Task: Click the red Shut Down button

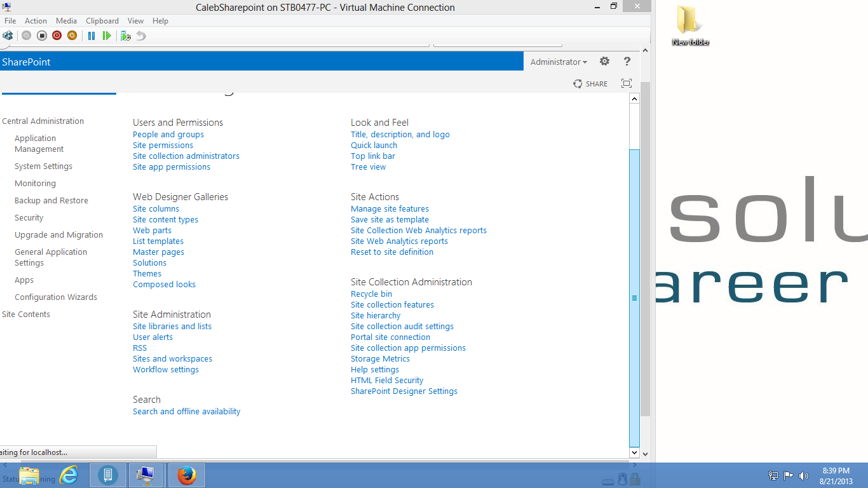Action: pos(57,36)
